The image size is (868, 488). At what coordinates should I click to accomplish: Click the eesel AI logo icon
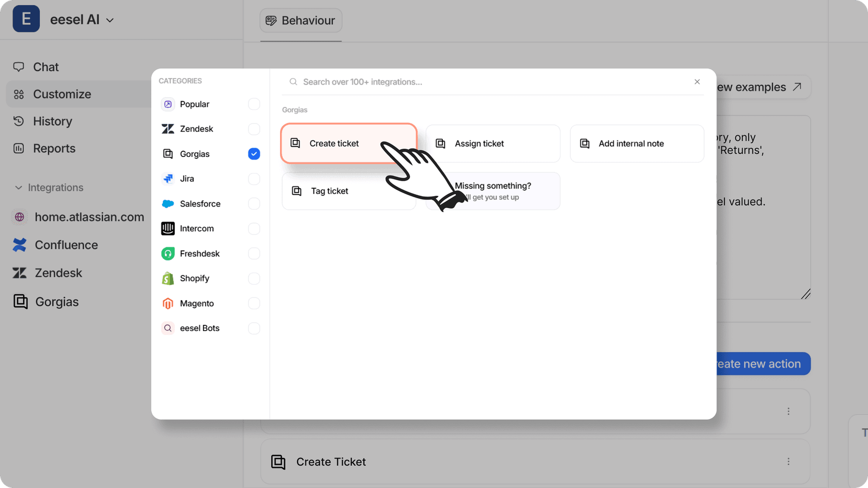[x=26, y=19]
